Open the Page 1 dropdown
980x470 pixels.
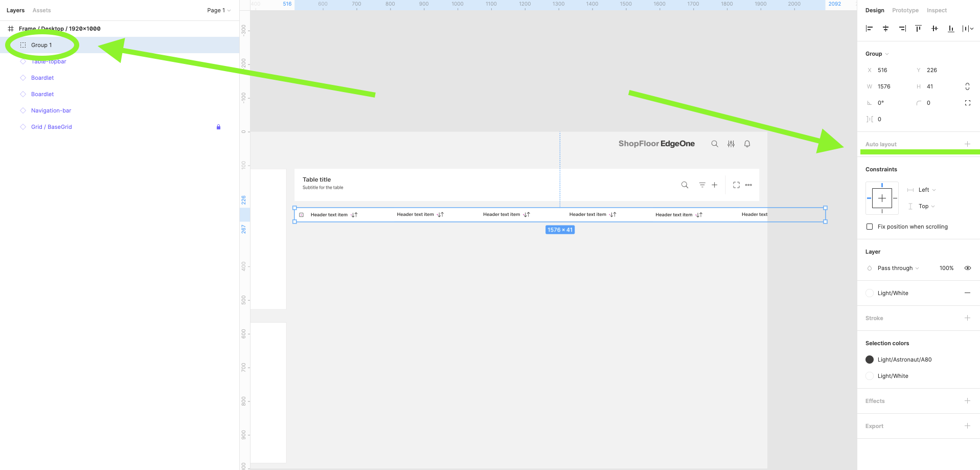coord(219,10)
